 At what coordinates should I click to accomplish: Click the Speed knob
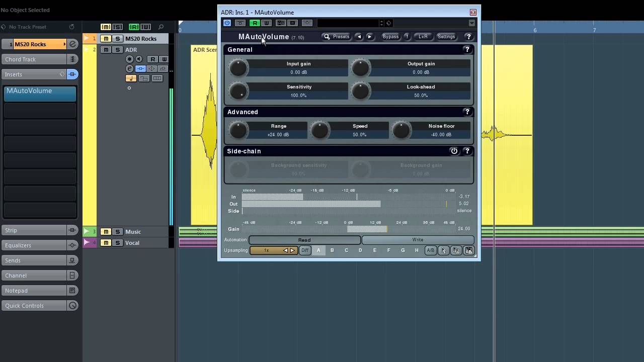coord(319,130)
